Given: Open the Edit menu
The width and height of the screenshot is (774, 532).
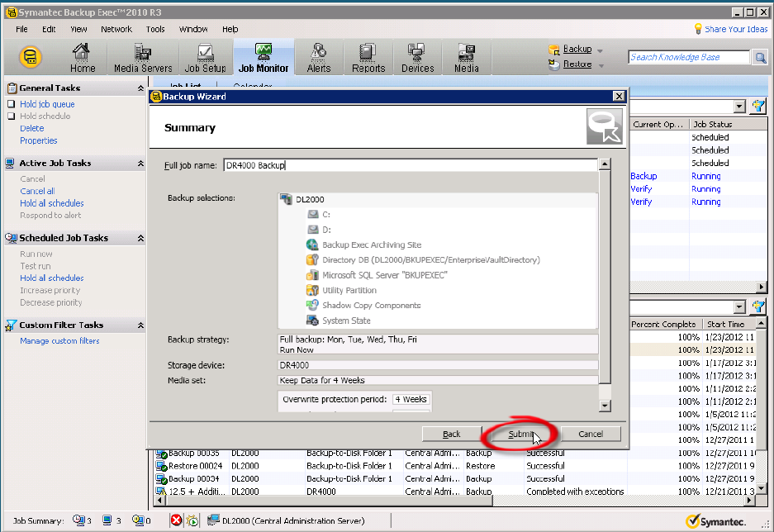Looking at the screenshot, I should (x=49, y=29).
